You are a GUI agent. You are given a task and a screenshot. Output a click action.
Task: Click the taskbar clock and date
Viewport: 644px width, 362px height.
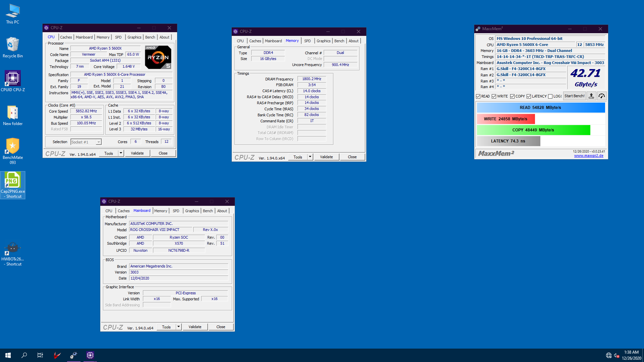[x=631, y=355]
